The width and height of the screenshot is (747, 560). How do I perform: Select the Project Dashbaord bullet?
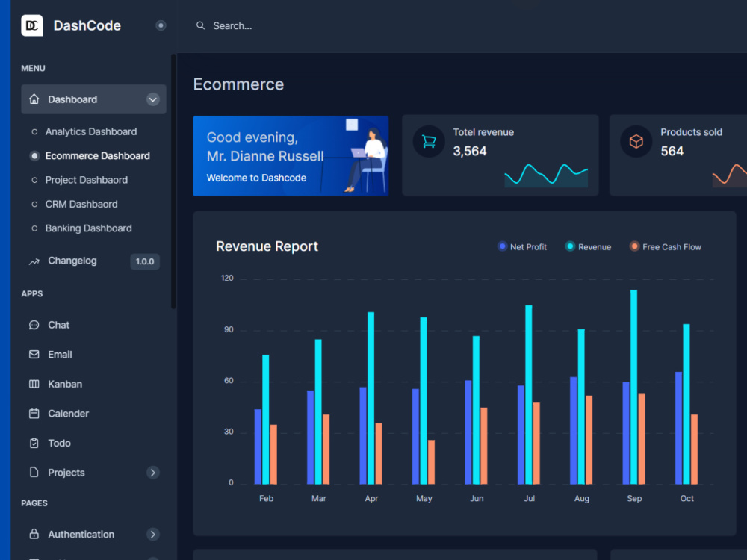[34, 180]
